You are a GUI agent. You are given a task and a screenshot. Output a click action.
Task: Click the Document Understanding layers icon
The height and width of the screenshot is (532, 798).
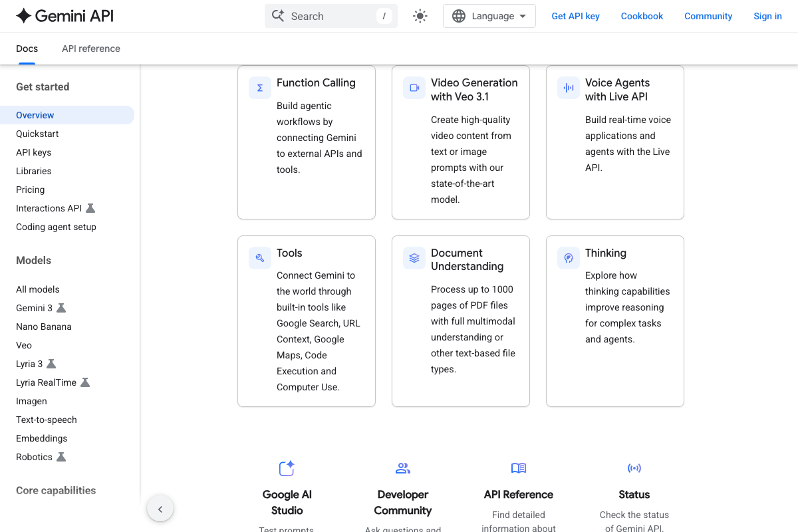tap(414, 257)
